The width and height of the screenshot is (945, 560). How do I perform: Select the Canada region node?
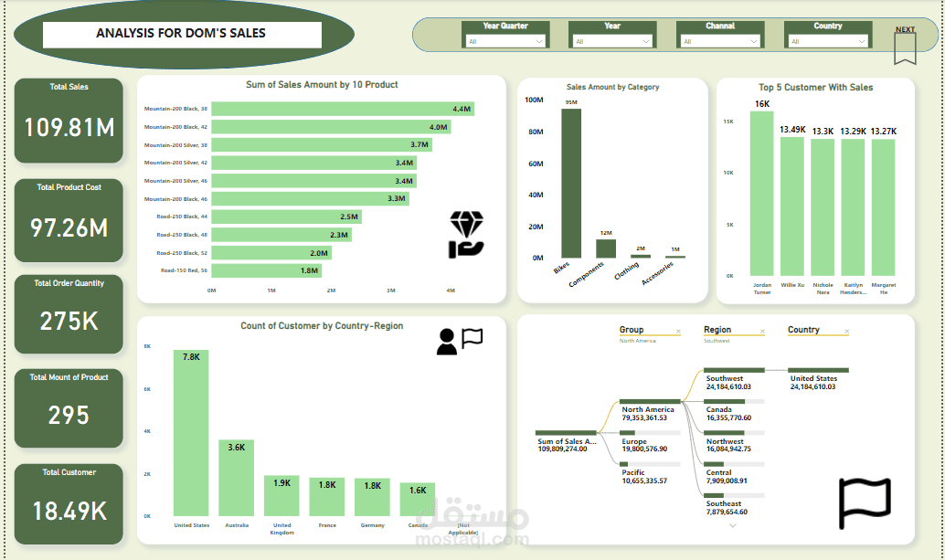pyautogui.click(x=734, y=410)
